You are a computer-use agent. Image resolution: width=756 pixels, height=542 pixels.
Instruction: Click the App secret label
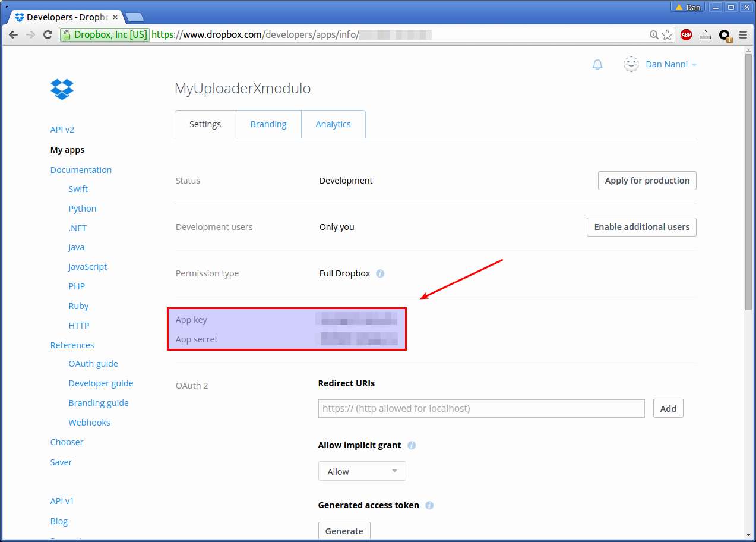(x=197, y=339)
